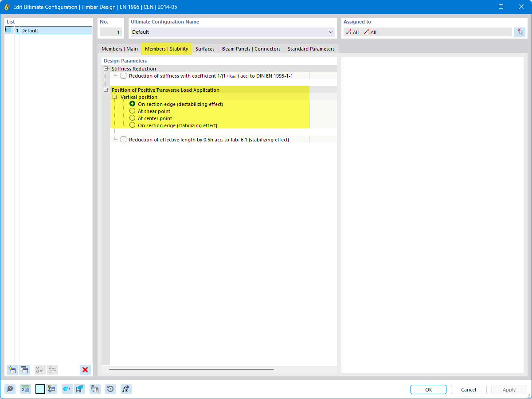Viewport: 532px width, 399px height.
Task: Click the horizontal scrollbar under Design Parameters
Action: click(192, 369)
